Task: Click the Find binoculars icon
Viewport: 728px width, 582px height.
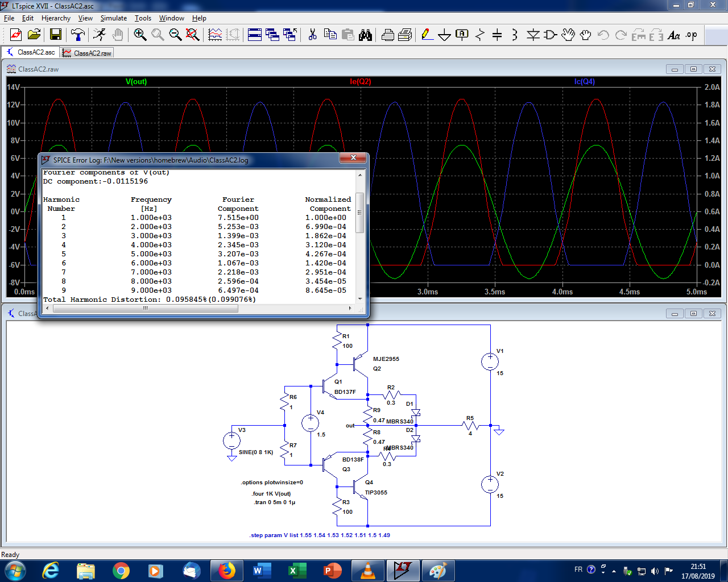Action: pyautogui.click(x=365, y=35)
